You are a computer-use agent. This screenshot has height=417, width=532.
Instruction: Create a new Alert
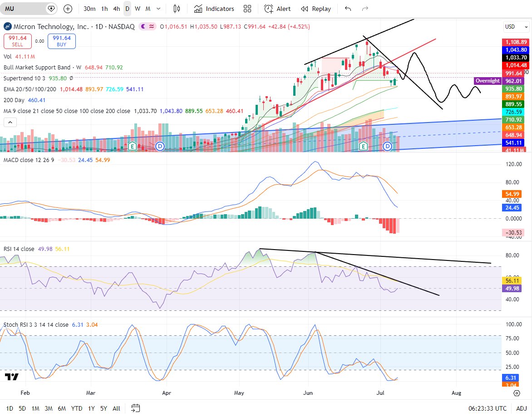(x=277, y=9)
